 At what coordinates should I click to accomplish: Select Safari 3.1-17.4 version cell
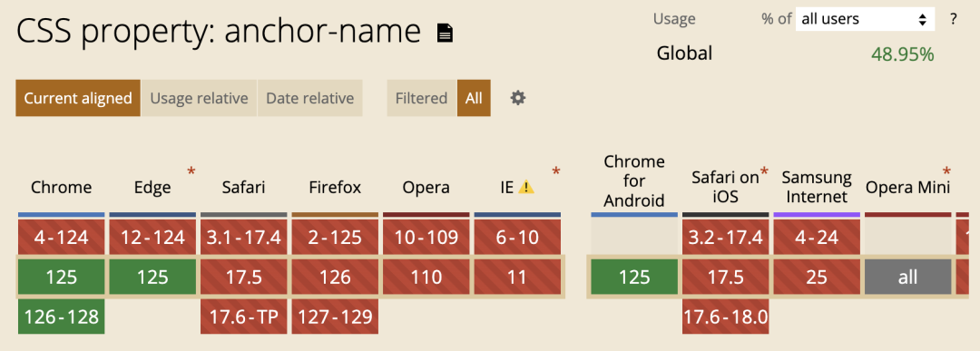pos(244,238)
